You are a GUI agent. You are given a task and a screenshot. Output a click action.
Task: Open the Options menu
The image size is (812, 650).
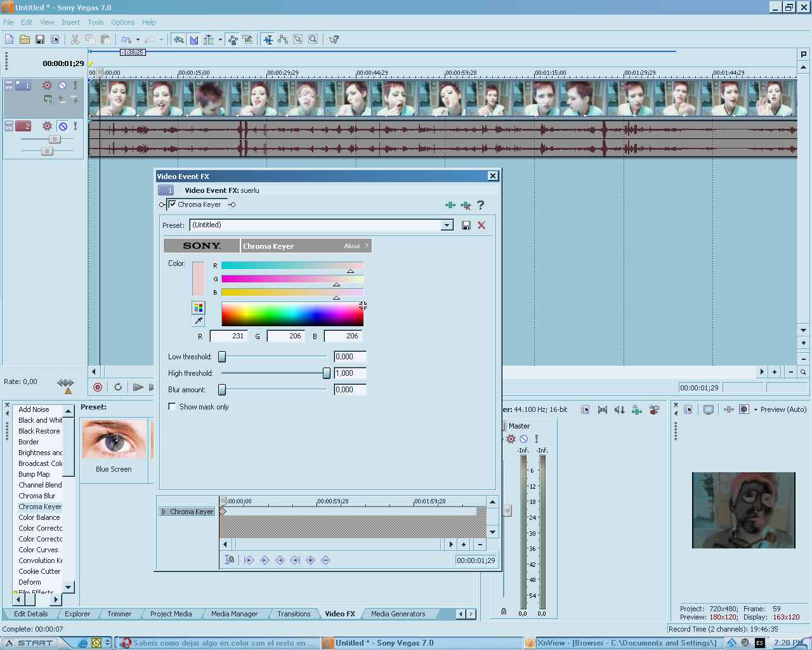tap(123, 22)
